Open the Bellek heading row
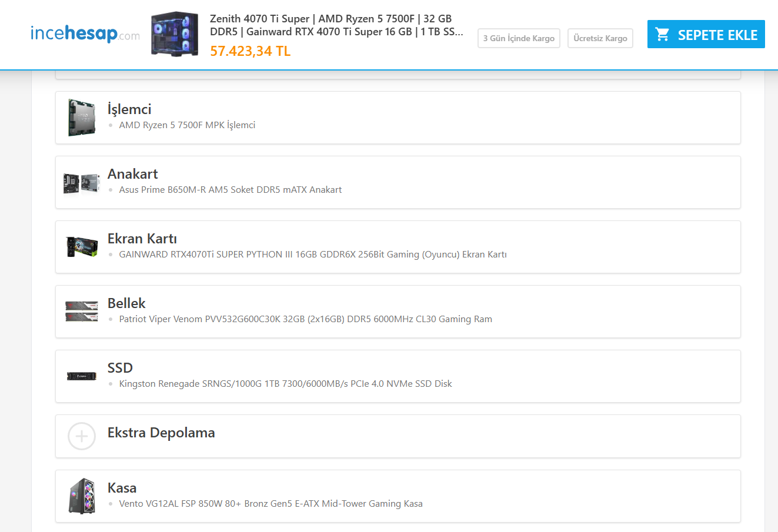This screenshot has height=532, width=778. coord(126,303)
